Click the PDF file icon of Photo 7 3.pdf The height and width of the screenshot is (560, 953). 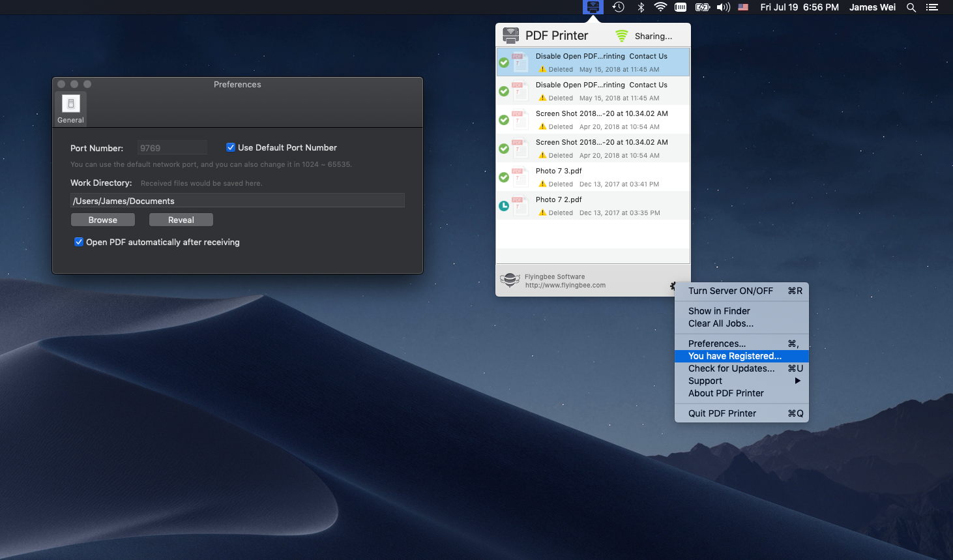pyautogui.click(x=520, y=177)
